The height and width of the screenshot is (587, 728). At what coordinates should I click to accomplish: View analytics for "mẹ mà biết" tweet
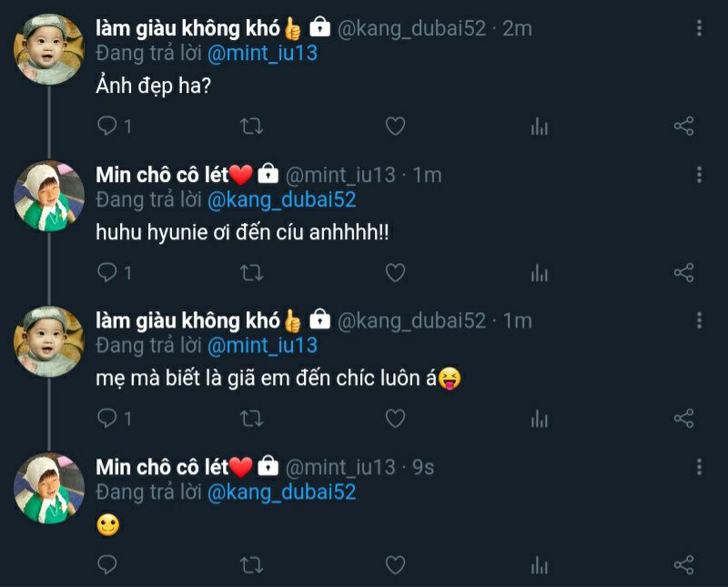[540, 418]
